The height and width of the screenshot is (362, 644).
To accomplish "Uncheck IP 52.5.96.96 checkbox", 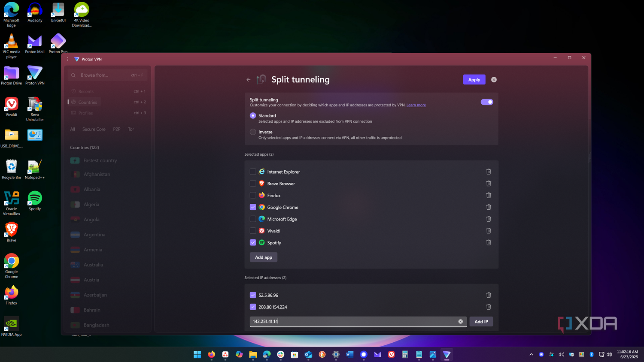I will tap(253, 295).
